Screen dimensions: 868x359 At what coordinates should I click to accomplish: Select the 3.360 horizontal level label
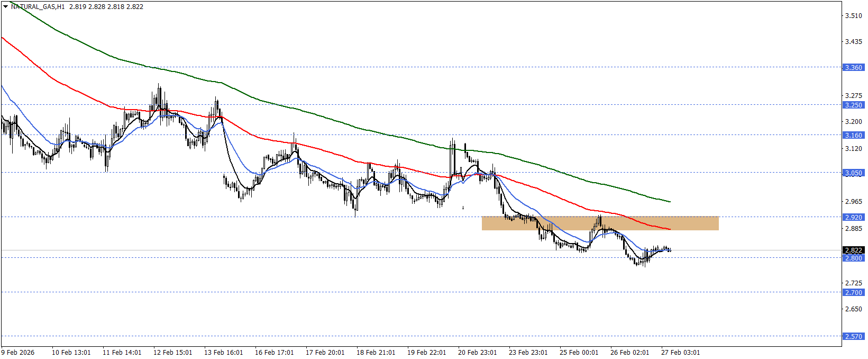pos(853,68)
